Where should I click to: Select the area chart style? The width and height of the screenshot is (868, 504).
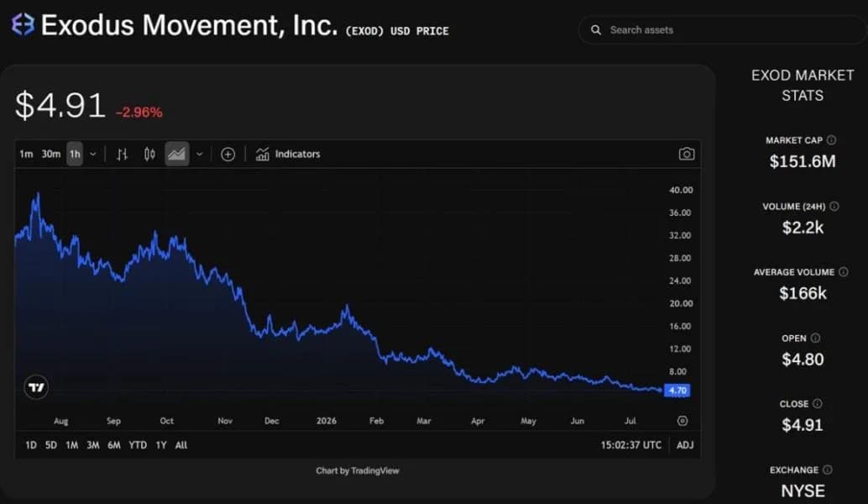click(x=177, y=154)
